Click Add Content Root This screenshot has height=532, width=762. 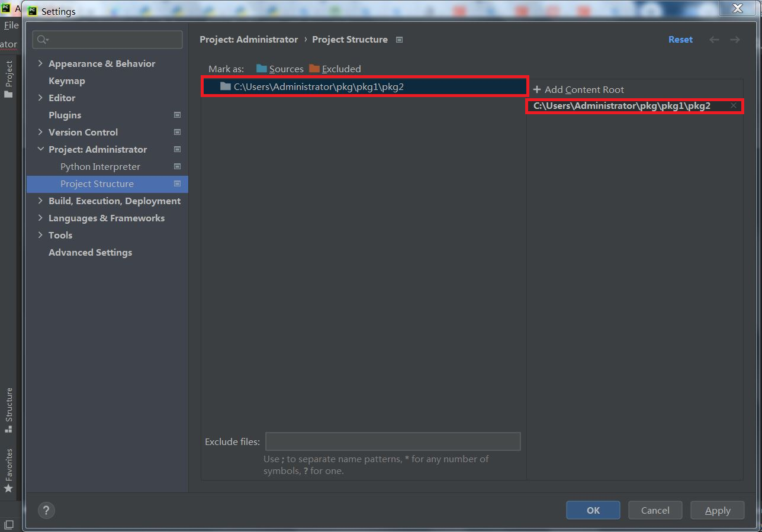[578, 89]
